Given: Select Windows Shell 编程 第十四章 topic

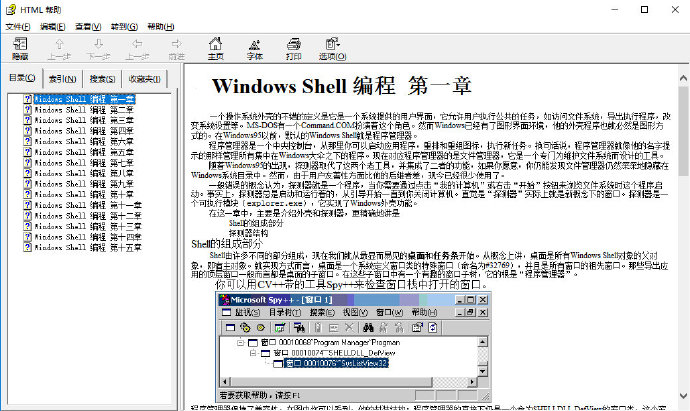Looking at the screenshot, I should click(x=88, y=237).
